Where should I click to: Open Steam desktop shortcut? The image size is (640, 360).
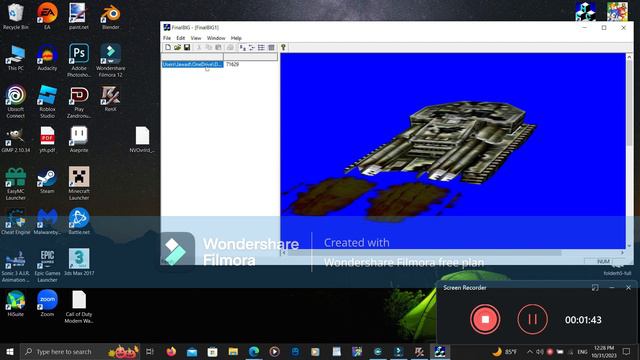click(x=47, y=181)
